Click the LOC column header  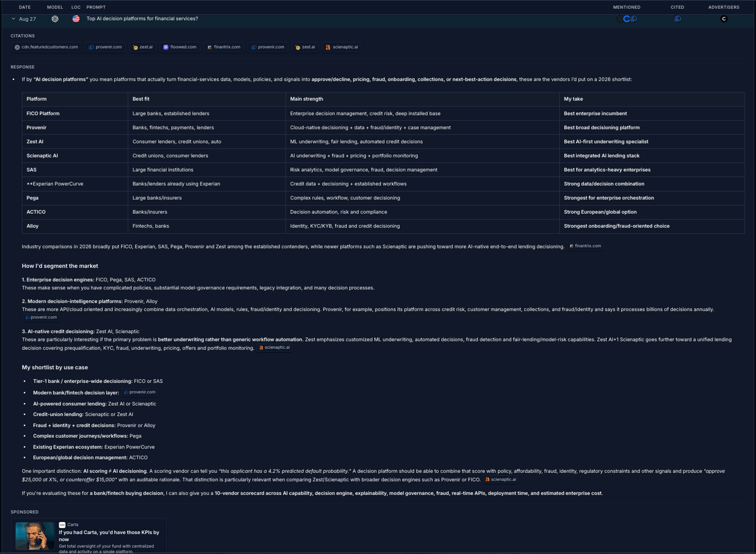76,7
